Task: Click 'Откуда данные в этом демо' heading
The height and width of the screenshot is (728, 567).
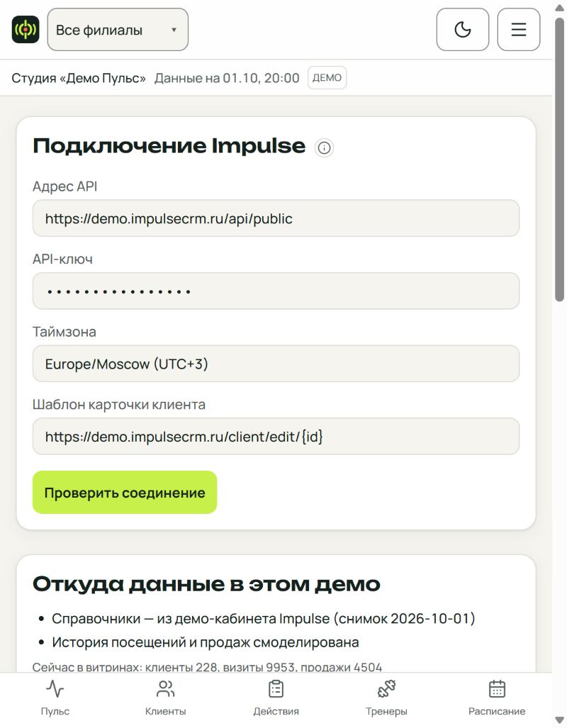Action: 206,584
